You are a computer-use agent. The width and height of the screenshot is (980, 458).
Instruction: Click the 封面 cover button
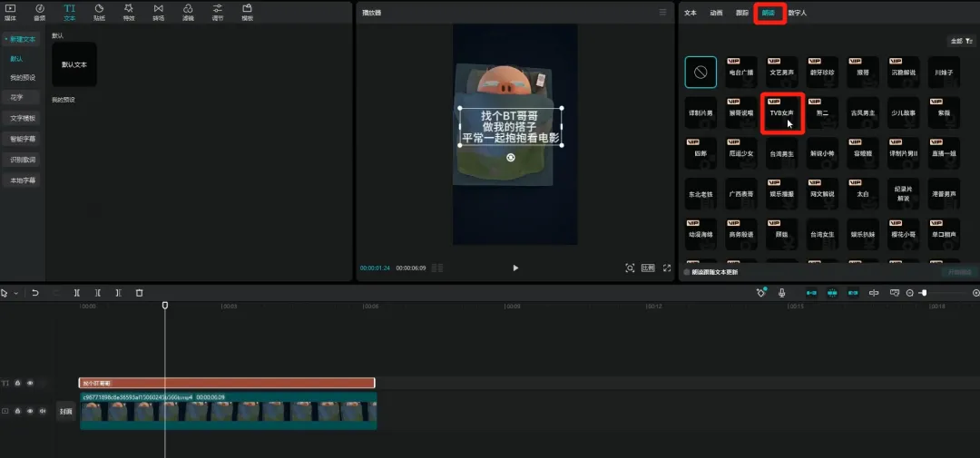pyautogui.click(x=66, y=411)
